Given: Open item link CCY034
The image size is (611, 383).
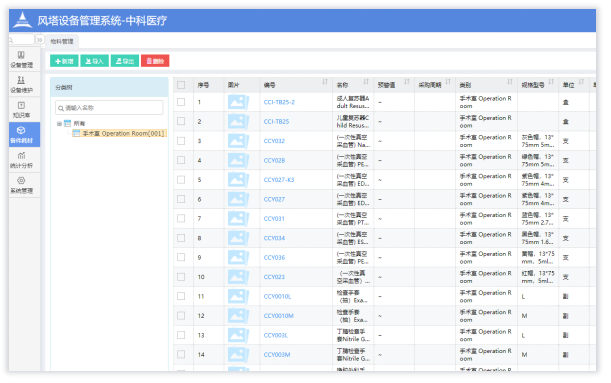Looking at the screenshot, I should click(x=274, y=238).
